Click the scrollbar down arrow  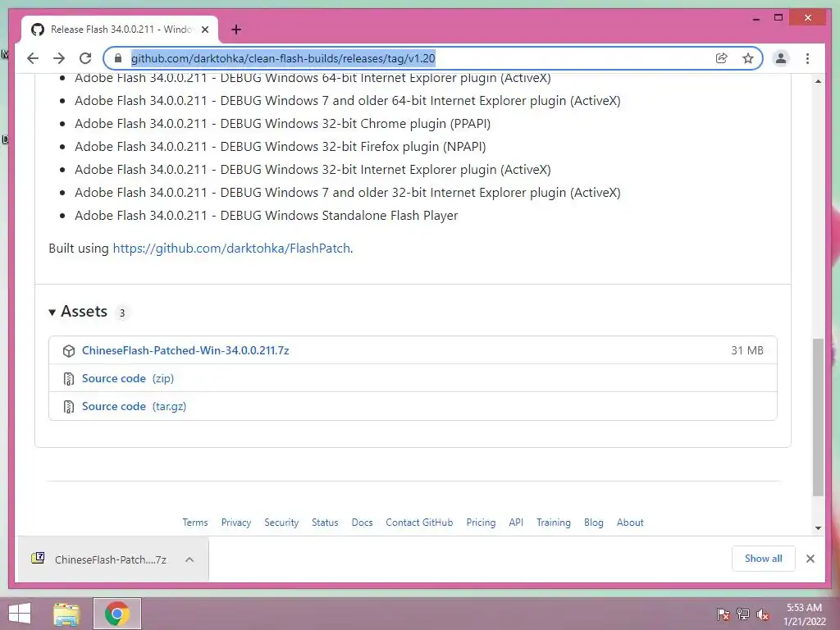[818, 528]
